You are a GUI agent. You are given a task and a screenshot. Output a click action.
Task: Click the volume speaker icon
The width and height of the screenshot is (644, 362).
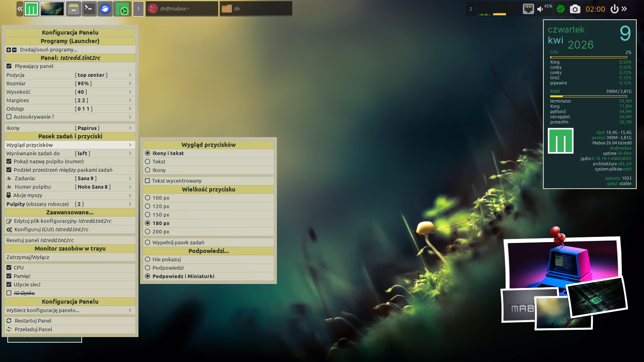540,9
